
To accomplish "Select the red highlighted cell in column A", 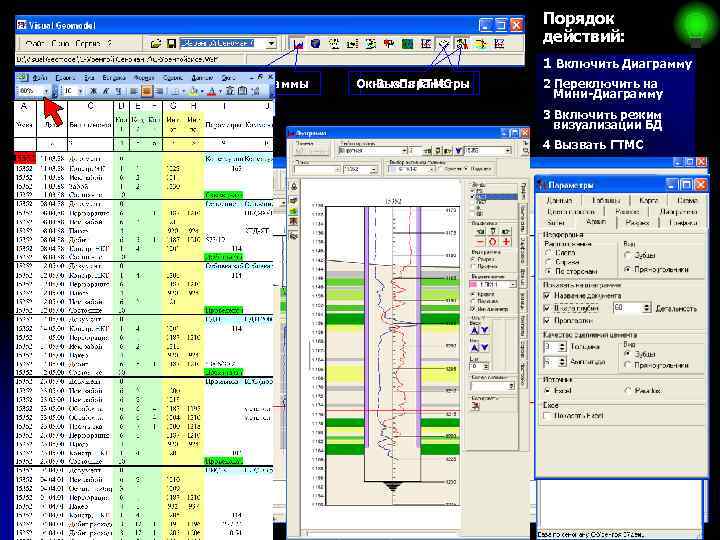I will click(x=25, y=158).
